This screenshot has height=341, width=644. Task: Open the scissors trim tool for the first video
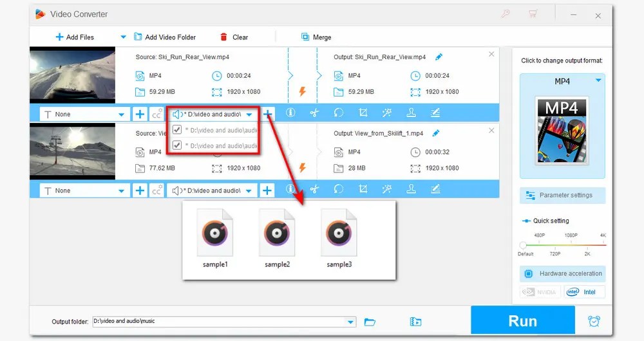[x=315, y=112]
